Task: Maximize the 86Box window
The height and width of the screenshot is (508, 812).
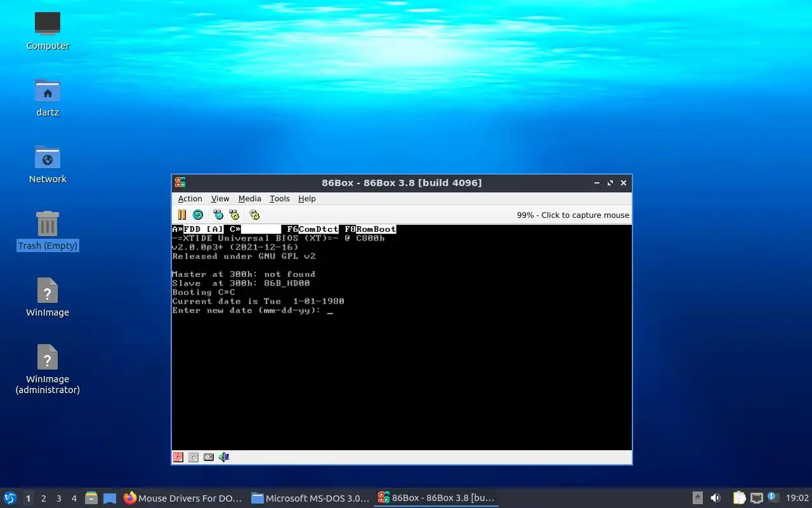Action: tap(610, 183)
